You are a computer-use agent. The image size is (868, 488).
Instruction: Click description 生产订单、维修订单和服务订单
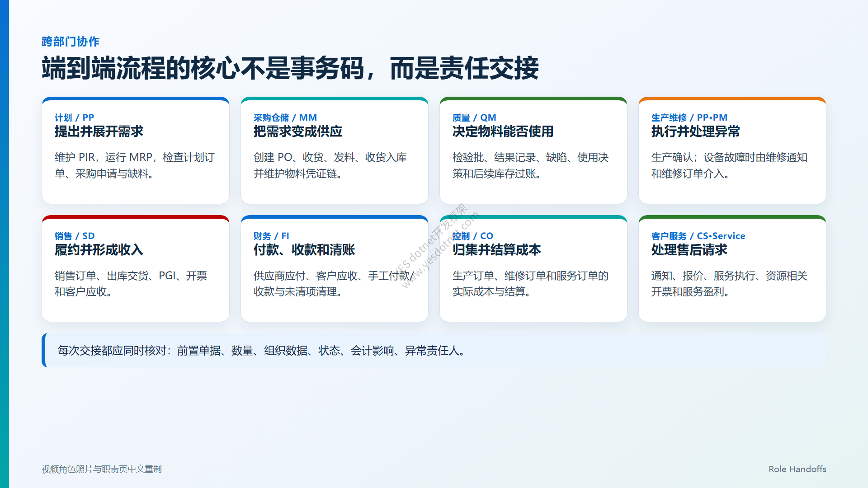pos(530,284)
